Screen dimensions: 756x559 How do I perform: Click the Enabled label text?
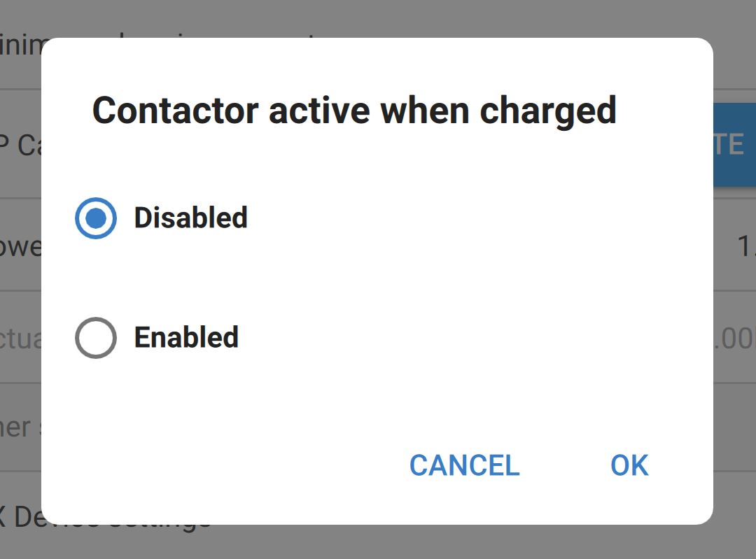click(x=185, y=338)
